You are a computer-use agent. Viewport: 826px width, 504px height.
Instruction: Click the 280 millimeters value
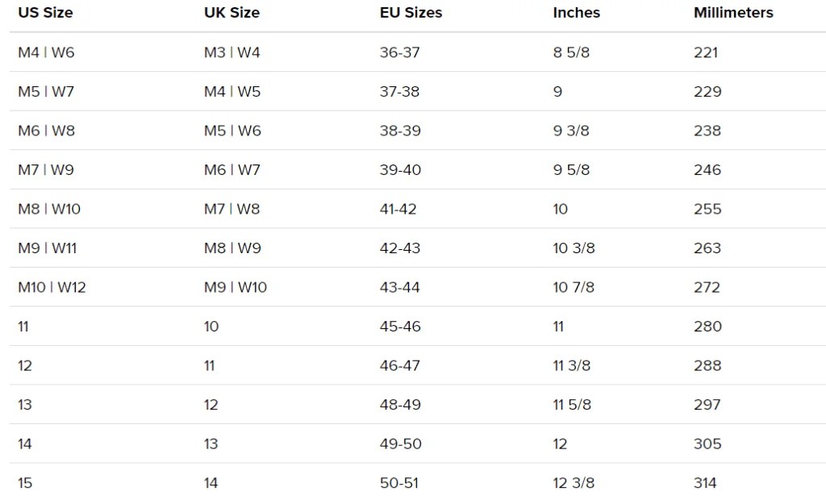(x=707, y=327)
